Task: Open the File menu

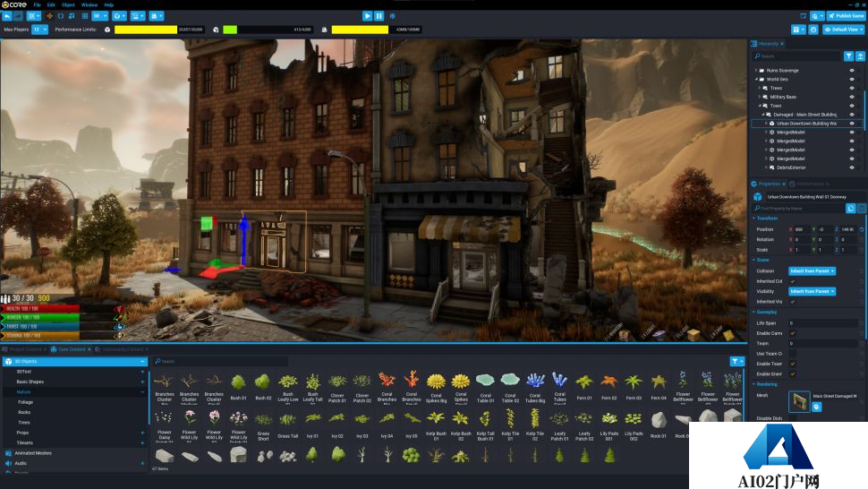Action: click(37, 4)
